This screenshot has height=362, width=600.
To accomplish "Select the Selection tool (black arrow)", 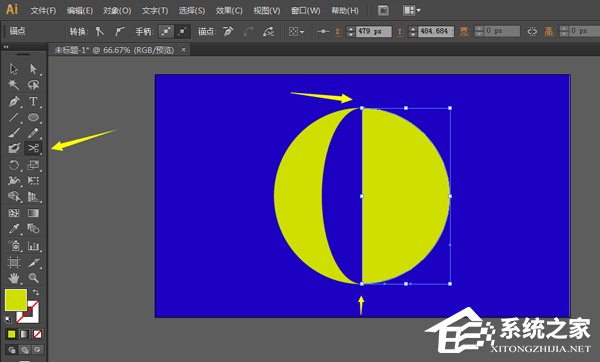I will click(x=14, y=69).
